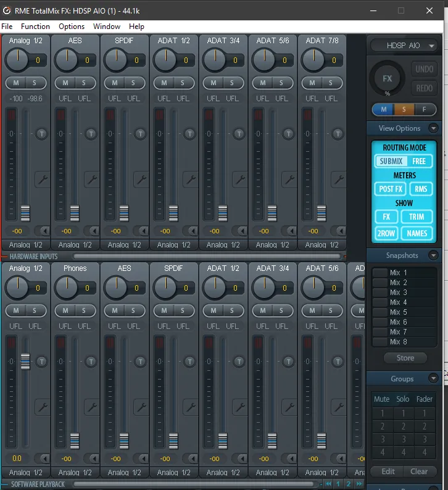Open settings wrench on hardware input ADAT 7/8

(339, 180)
